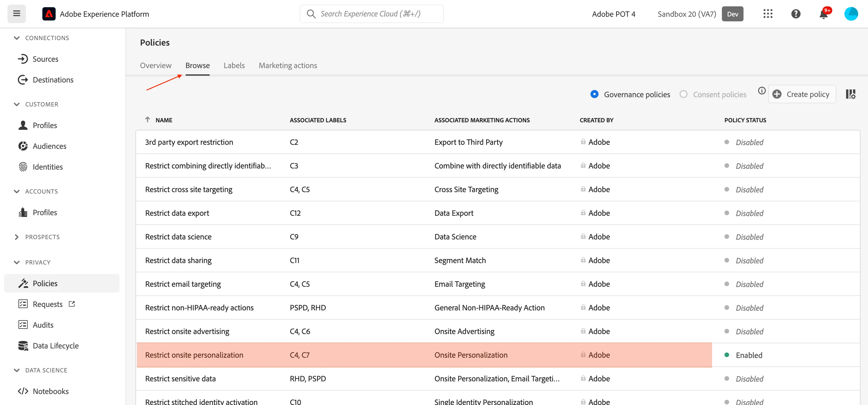This screenshot has height=405, width=868.
Task: Open the app switcher grid icon
Action: (x=768, y=14)
